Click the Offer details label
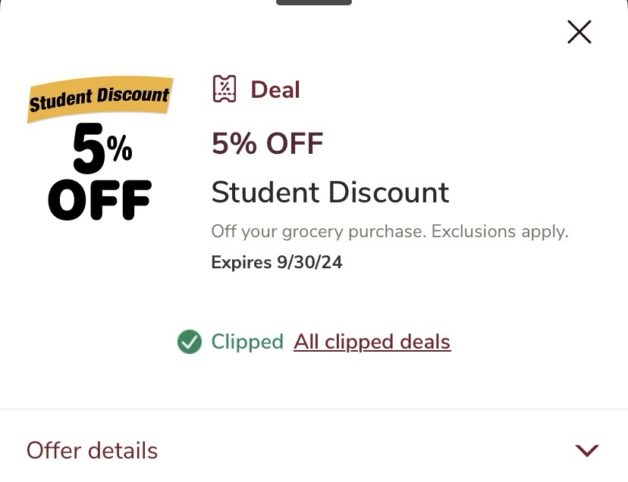This screenshot has height=482, width=628. tap(92, 450)
